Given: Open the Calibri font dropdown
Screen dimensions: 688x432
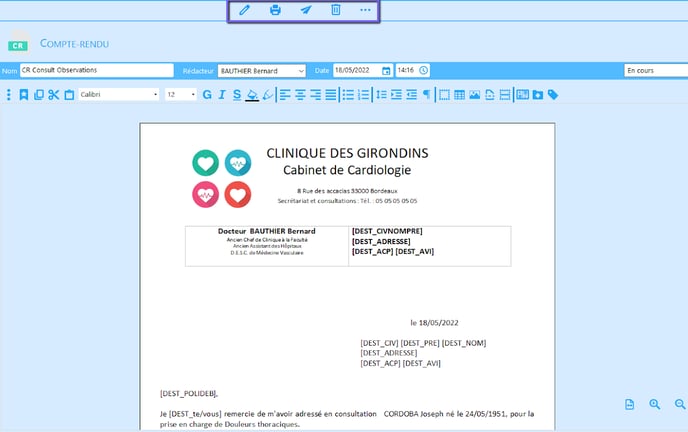Looking at the screenshot, I should coord(118,95).
